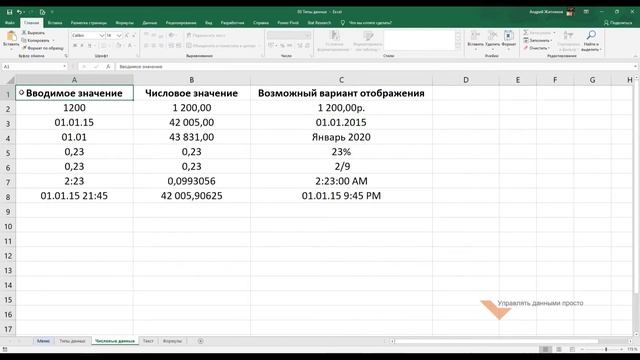Open the font size dropdown

pyautogui.click(x=119, y=36)
